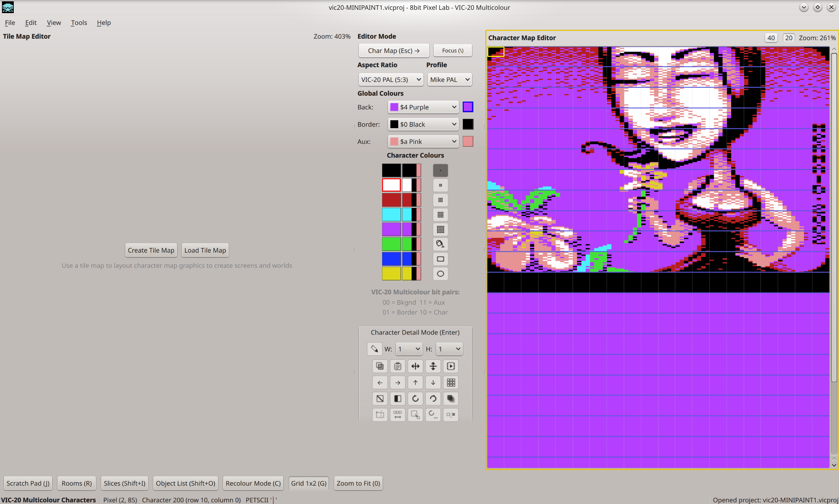839x504 pixels.
Task: Toggle the 40 column width button
Action: pos(771,38)
